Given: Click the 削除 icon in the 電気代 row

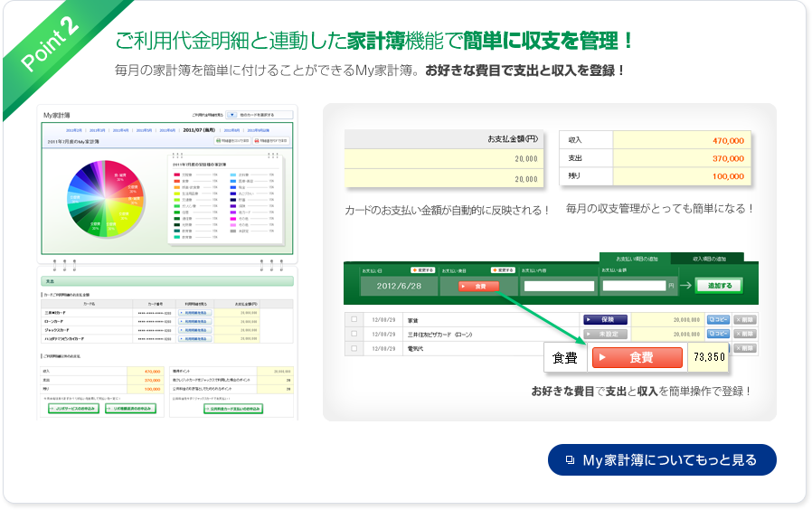Looking at the screenshot, I should click(745, 348).
